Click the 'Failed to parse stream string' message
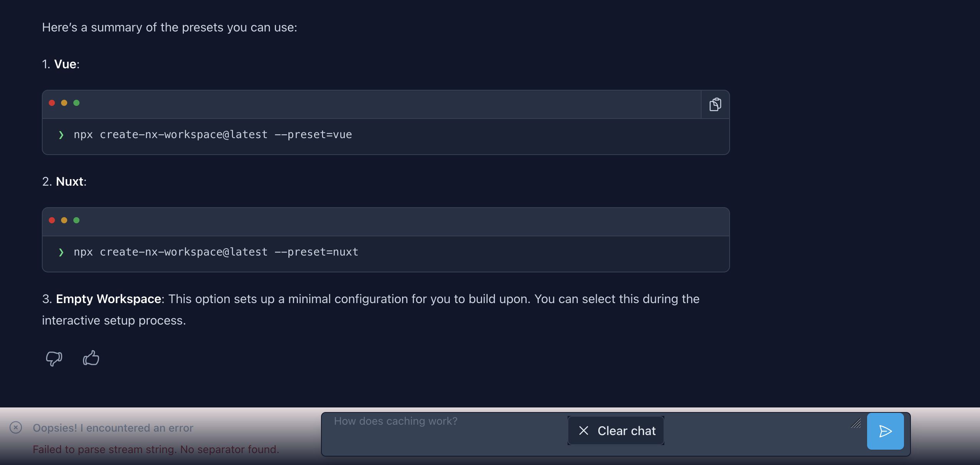Image resolution: width=980 pixels, height=465 pixels. click(x=156, y=449)
